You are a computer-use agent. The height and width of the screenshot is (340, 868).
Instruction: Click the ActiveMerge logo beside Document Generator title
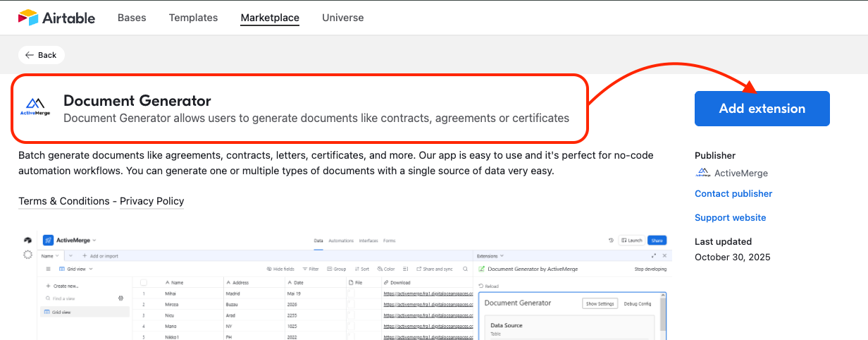point(35,107)
